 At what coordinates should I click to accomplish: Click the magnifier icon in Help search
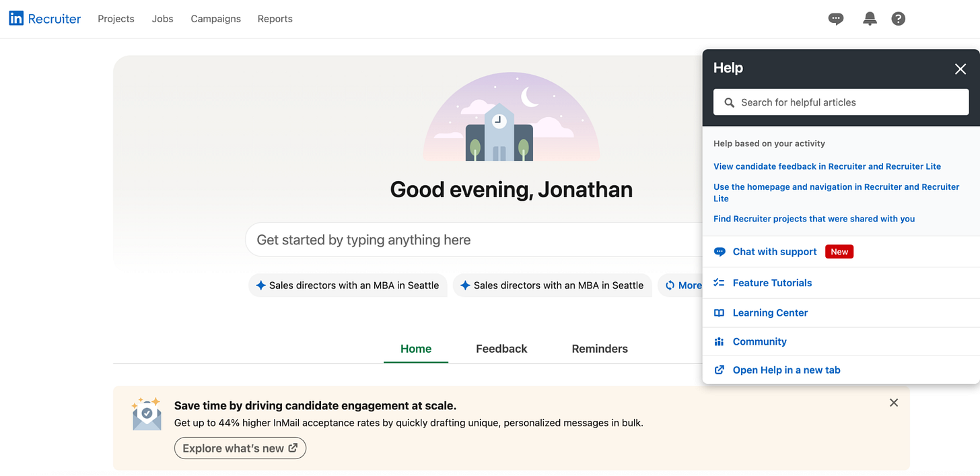click(x=729, y=102)
